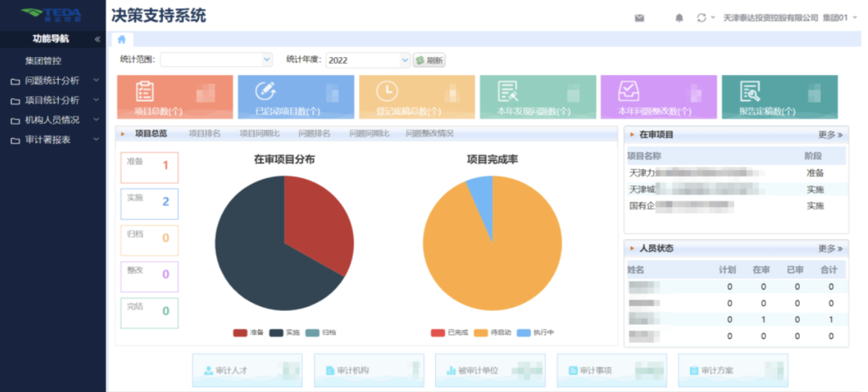This screenshot has width=868, height=392.
Task: Click the 报告定稿数 card icon
Action: pos(749,91)
